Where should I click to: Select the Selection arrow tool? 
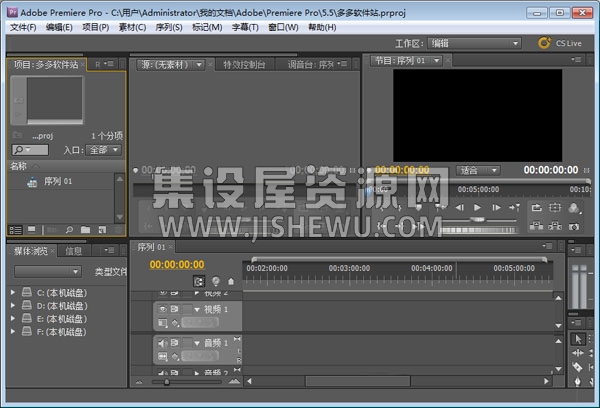(578, 339)
